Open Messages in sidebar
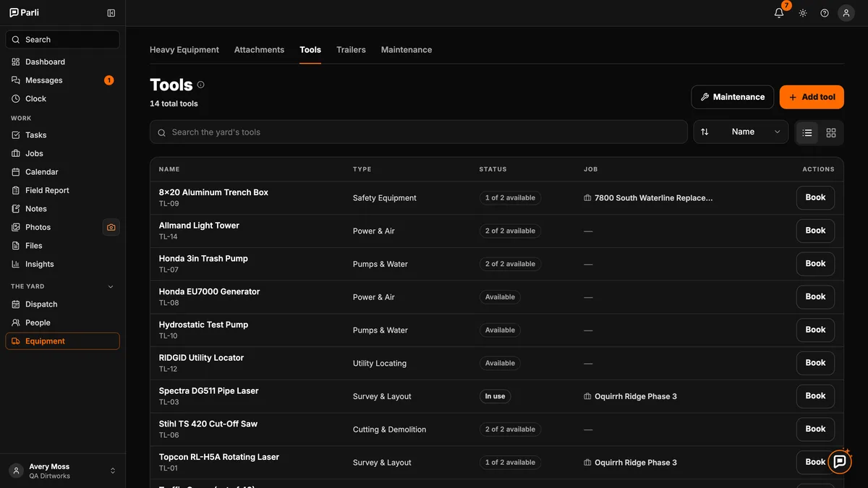Image resolution: width=868 pixels, height=488 pixels. [x=63, y=80]
